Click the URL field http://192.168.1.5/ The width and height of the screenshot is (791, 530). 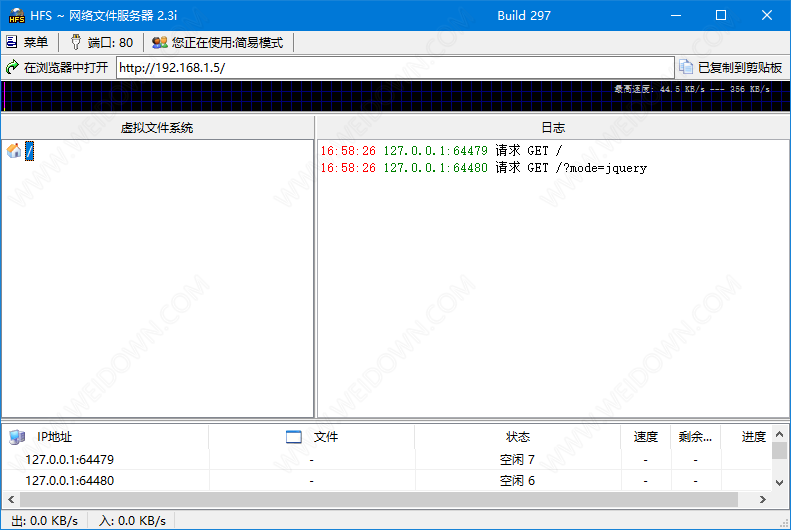tap(395, 68)
